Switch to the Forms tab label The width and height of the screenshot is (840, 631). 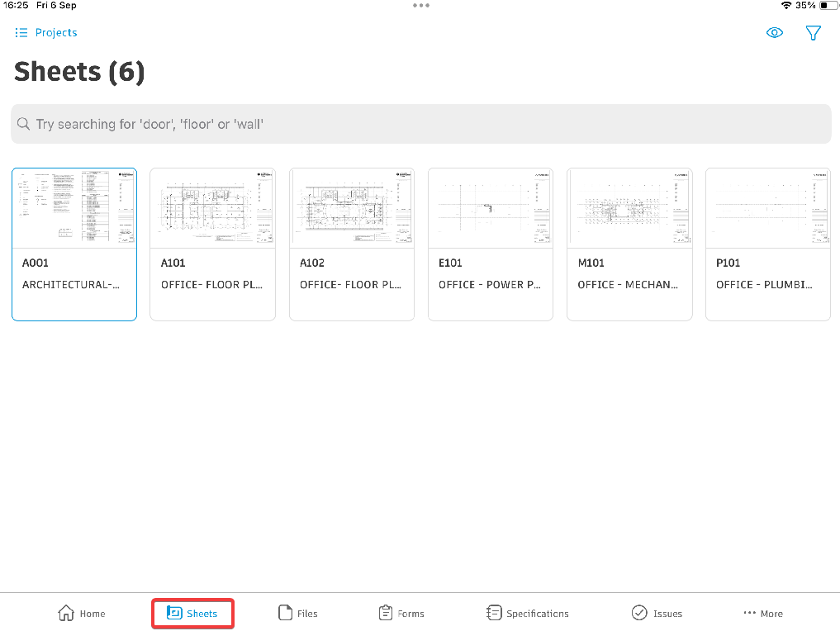click(411, 614)
